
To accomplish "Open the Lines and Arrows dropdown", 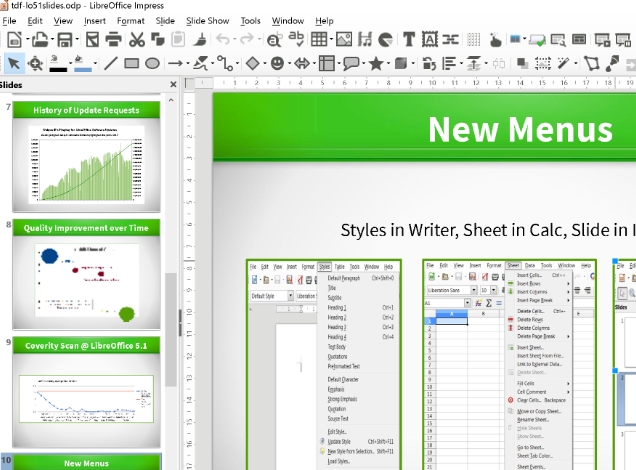I will 188,64.
